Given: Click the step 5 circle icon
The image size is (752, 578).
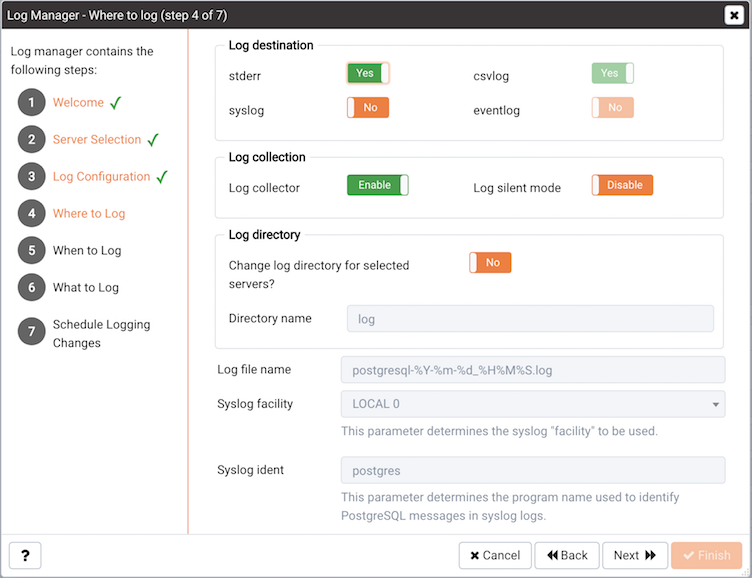Looking at the screenshot, I should point(32,250).
